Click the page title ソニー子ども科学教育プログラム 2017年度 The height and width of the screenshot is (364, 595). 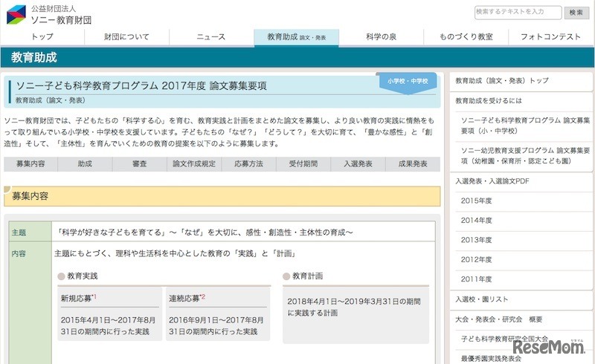(111, 85)
